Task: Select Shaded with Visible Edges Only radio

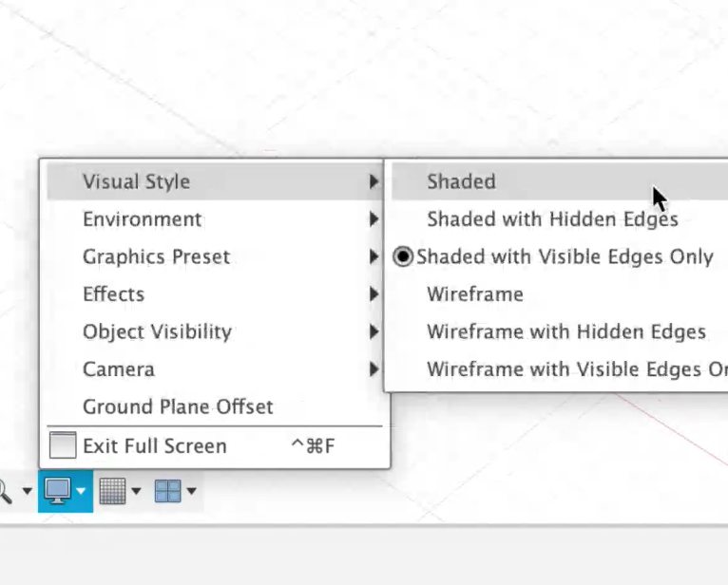Action: click(403, 256)
